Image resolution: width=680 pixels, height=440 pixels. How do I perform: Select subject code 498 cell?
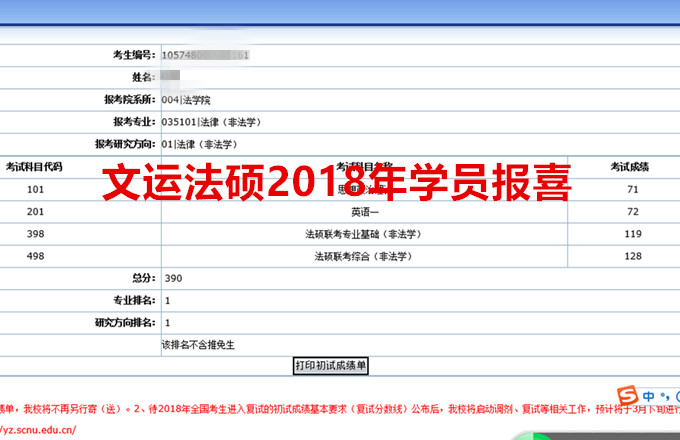(x=35, y=256)
